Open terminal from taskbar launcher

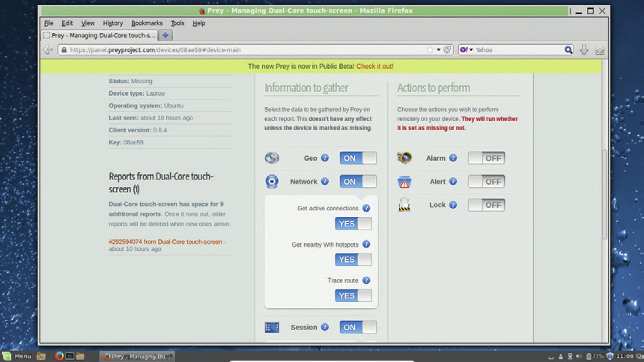pyautogui.click(x=70, y=356)
